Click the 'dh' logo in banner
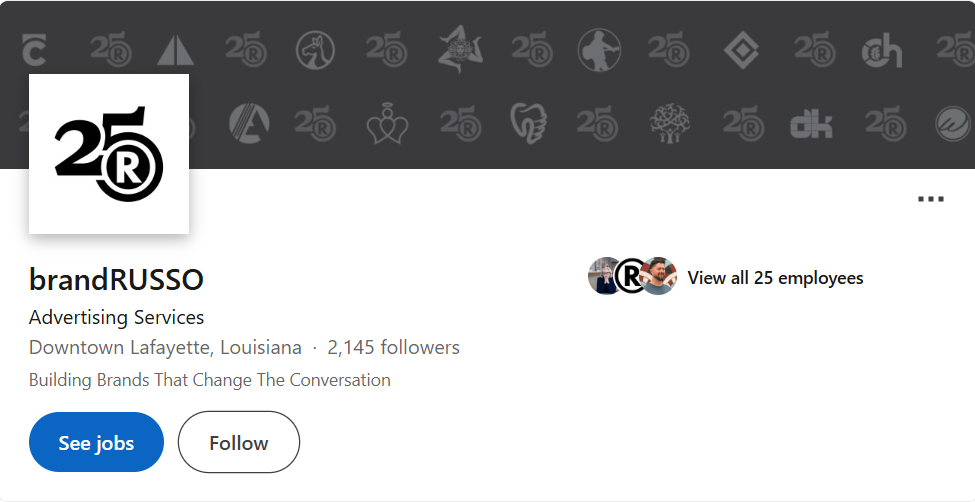975x502 pixels. coord(882,50)
